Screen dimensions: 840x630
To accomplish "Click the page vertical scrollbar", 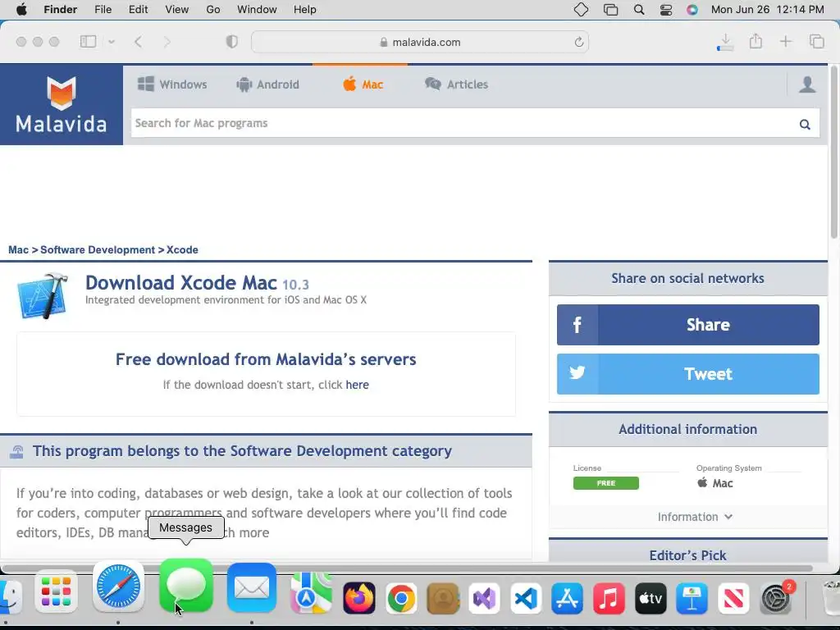I will pos(834,152).
